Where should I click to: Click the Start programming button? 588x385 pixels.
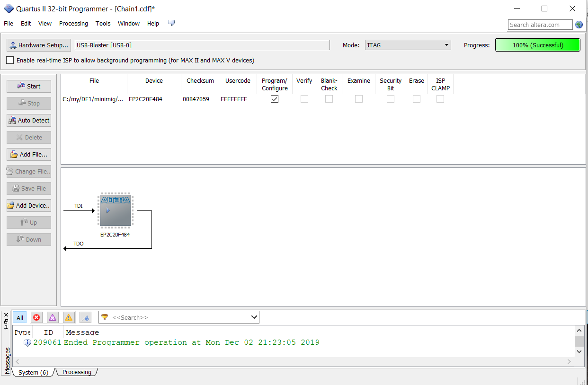point(29,86)
